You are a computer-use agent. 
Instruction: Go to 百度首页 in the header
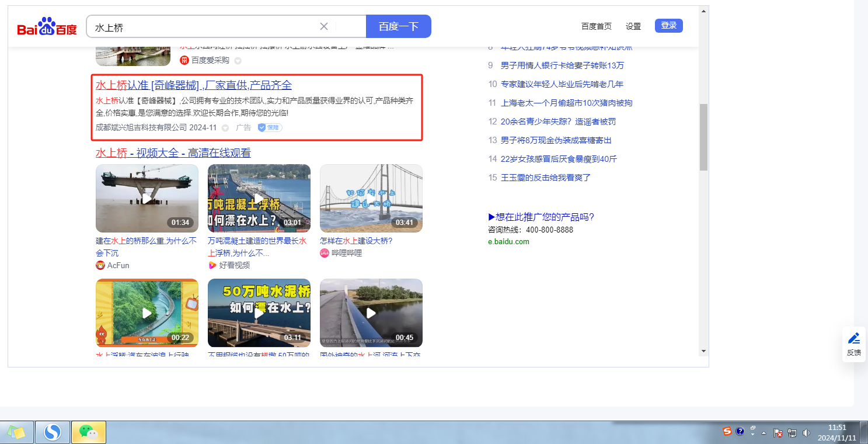pos(596,26)
